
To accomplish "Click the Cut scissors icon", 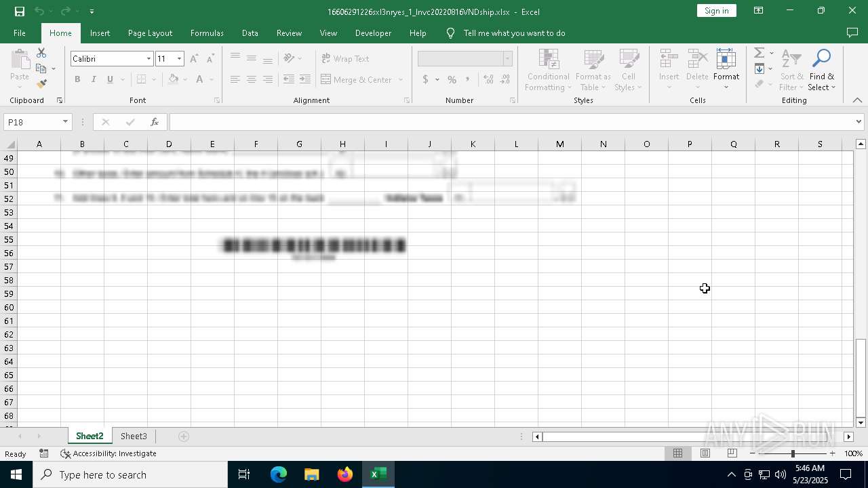I will coord(41,53).
